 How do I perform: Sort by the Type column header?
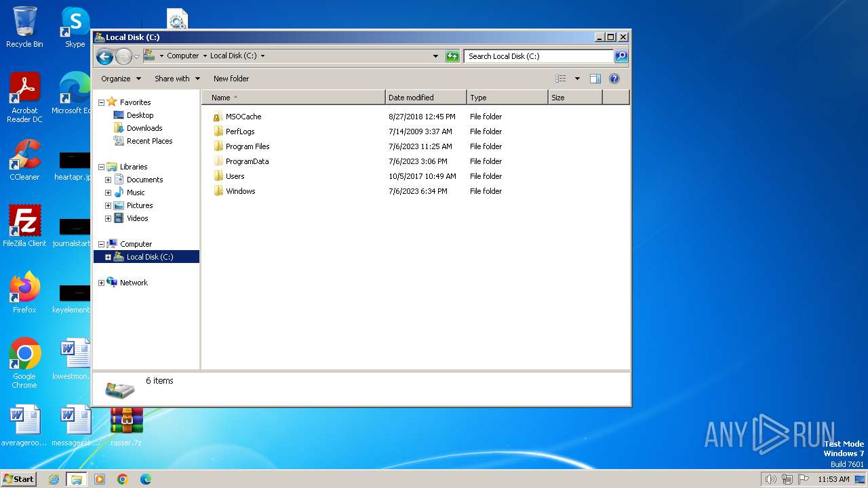click(507, 98)
